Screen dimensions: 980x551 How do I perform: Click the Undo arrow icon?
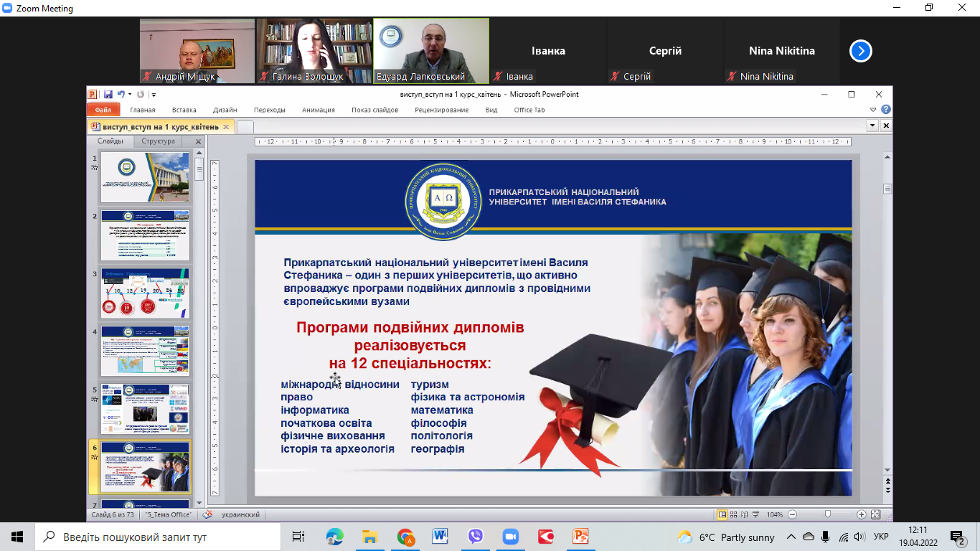(x=121, y=95)
